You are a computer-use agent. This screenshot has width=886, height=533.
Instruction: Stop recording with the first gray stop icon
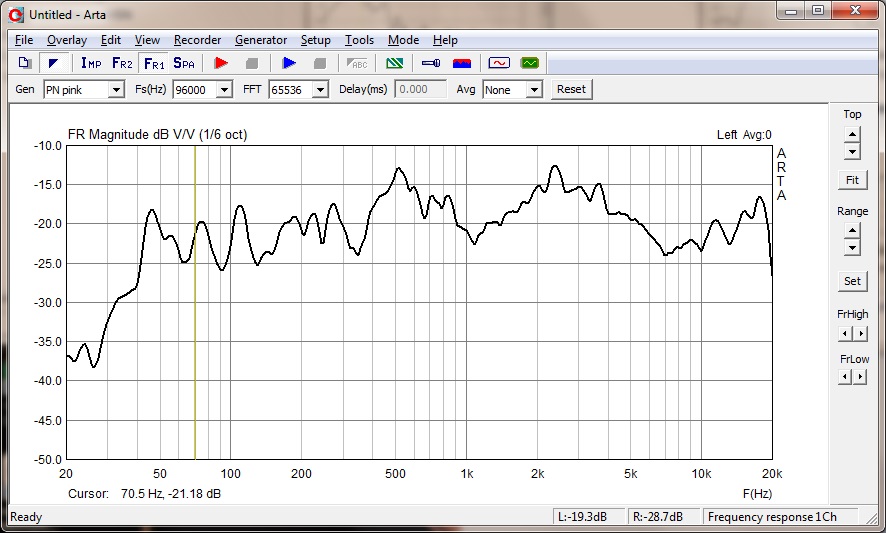click(x=252, y=63)
